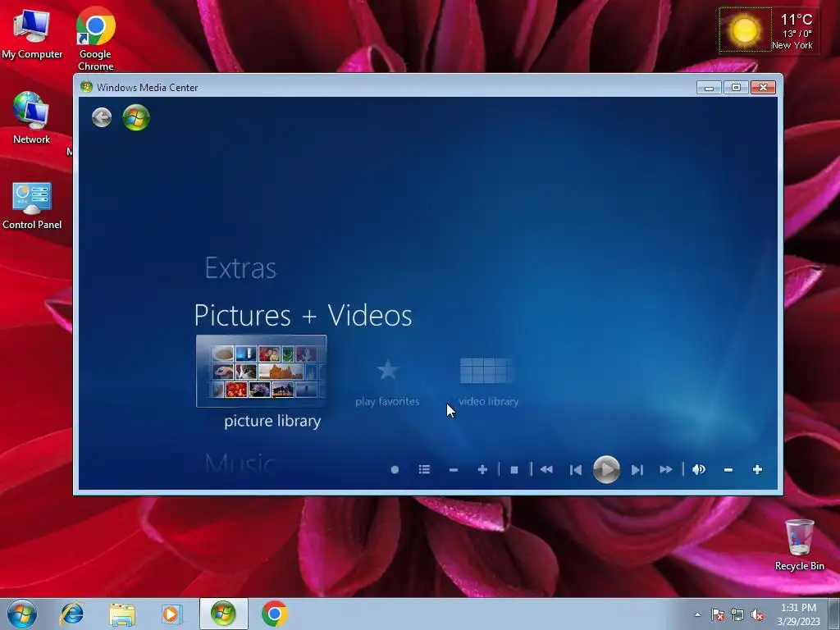Screen dimensions: 840x630
Task: Select the Music menu category
Action: 240,464
